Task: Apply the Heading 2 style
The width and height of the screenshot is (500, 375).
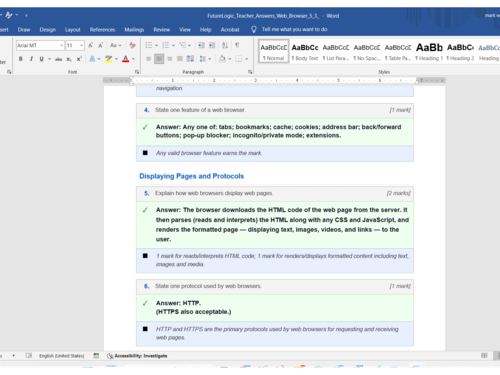Action: (460, 52)
